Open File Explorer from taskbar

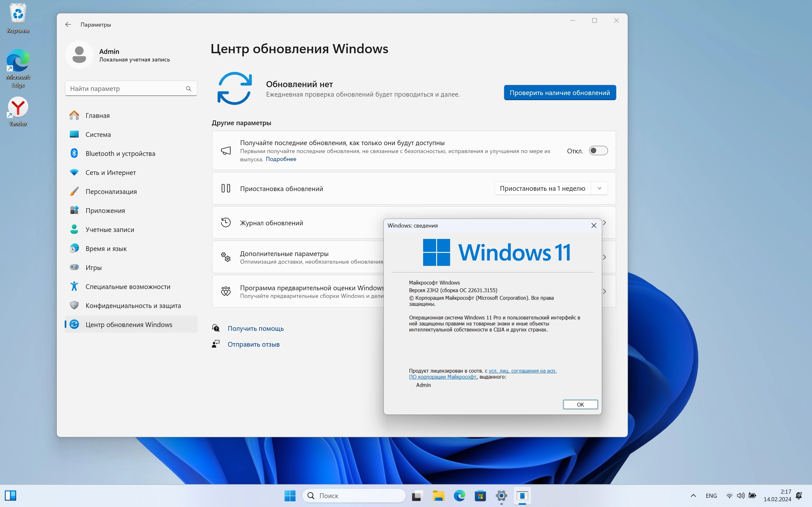coord(438,496)
